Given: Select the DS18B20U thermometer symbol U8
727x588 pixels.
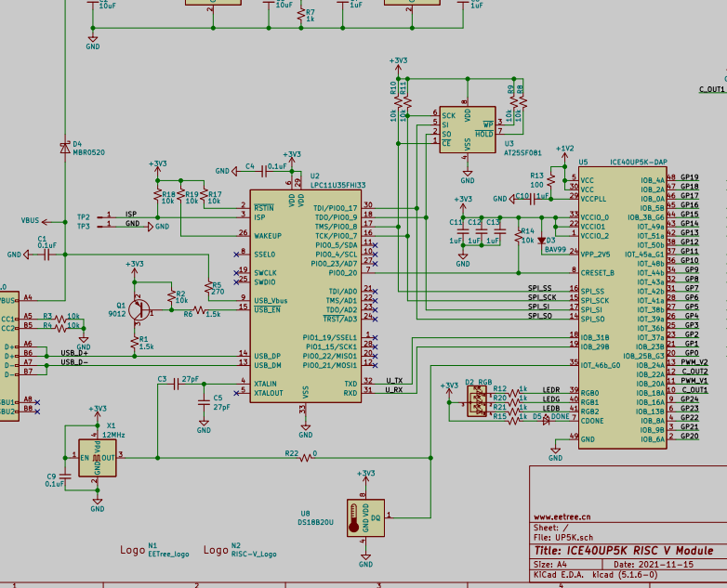Looking at the screenshot, I should (365, 517).
